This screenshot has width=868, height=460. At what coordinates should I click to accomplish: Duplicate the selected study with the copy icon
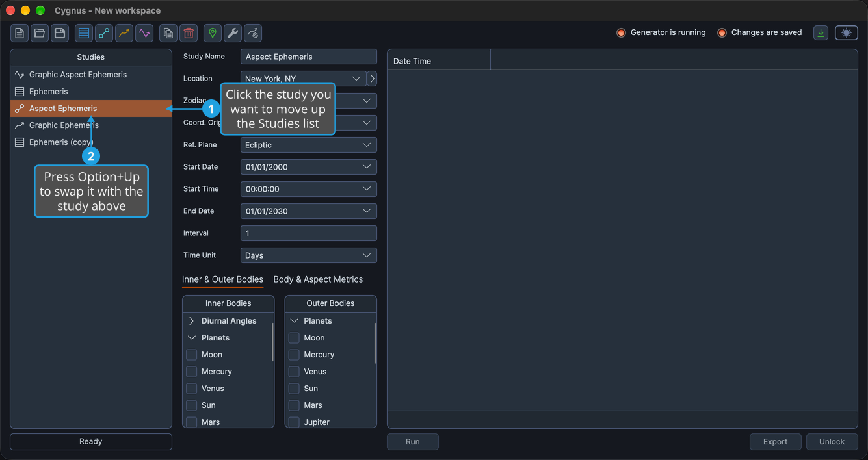pos(168,33)
